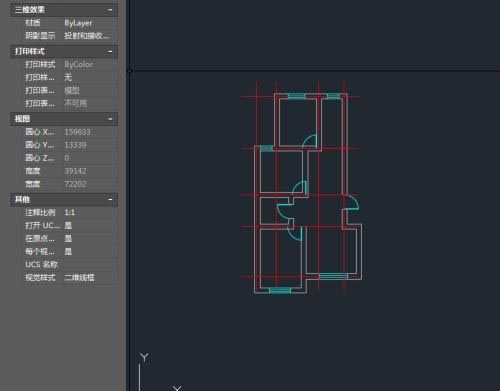Select the 阴影显示 property label
The image size is (500, 391).
[x=40, y=36]
